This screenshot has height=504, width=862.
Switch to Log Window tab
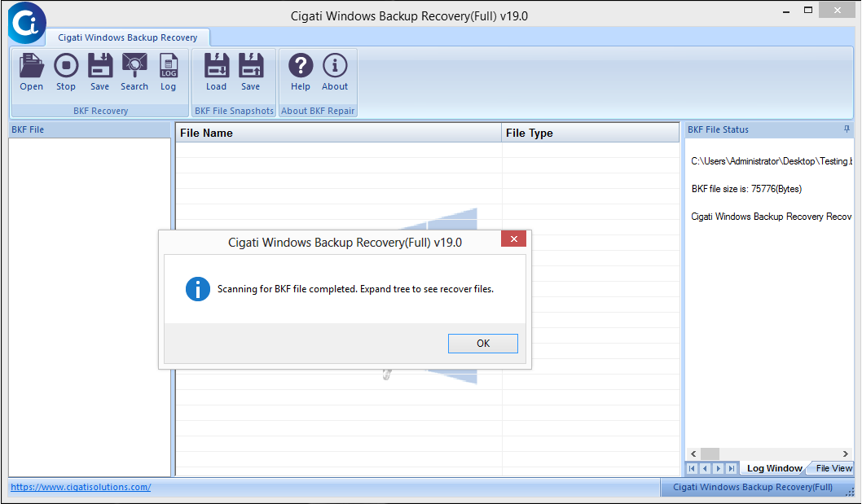(774, 468)
